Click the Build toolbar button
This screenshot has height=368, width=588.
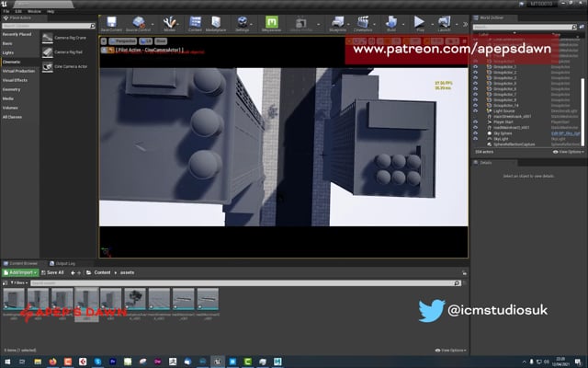point(391,24)
